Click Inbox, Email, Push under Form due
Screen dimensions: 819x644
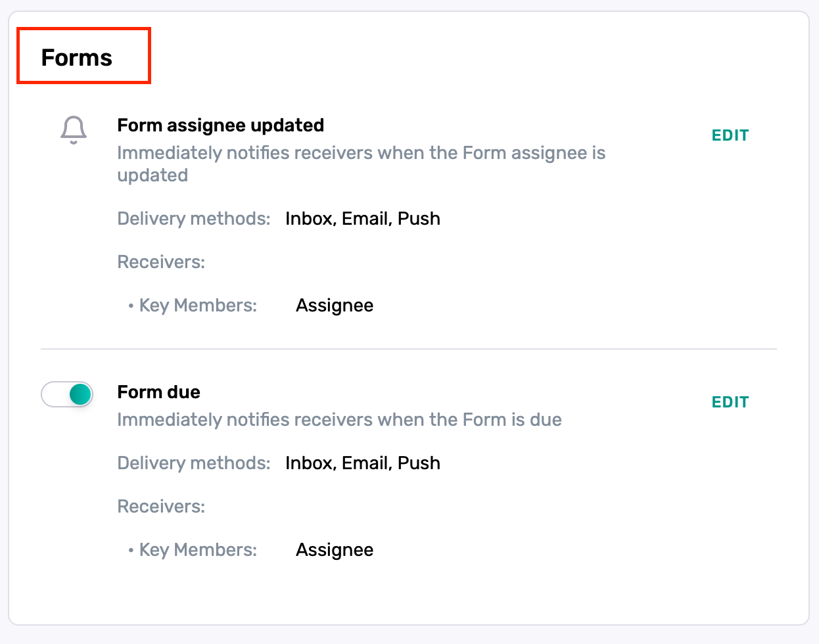[x=363, y=463]
